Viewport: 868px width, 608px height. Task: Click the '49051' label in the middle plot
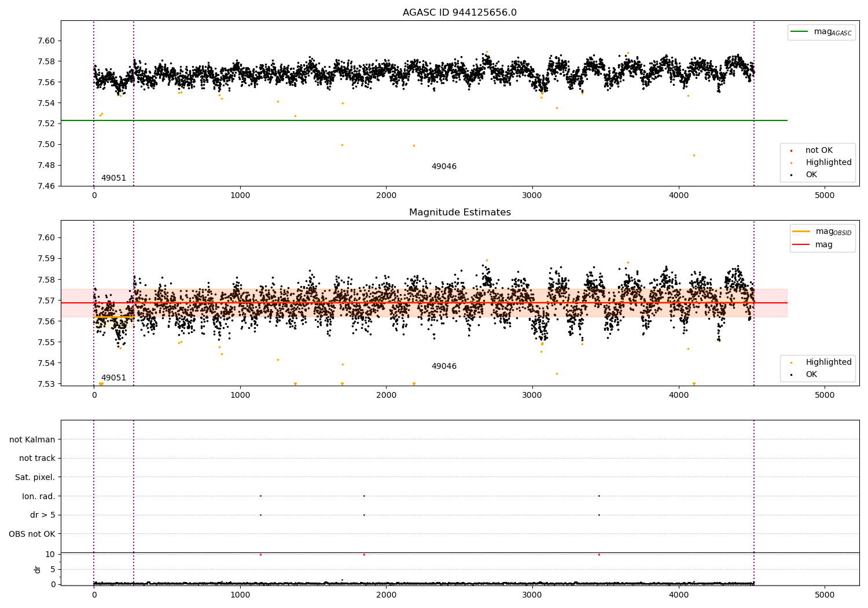coord(113,378)
